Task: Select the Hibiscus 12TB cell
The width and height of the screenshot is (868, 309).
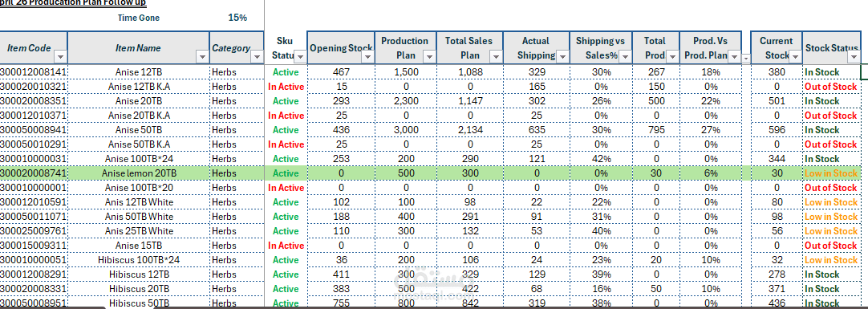Action: click(x=139, y=274)
